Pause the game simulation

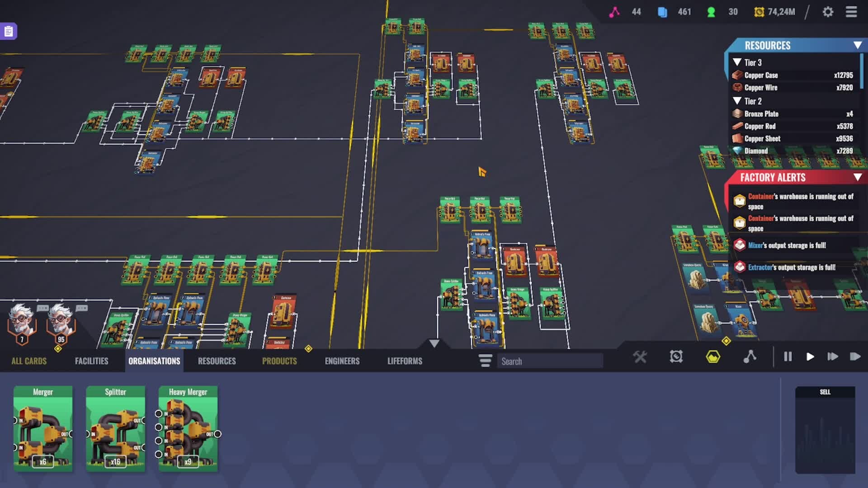(788, 357)
